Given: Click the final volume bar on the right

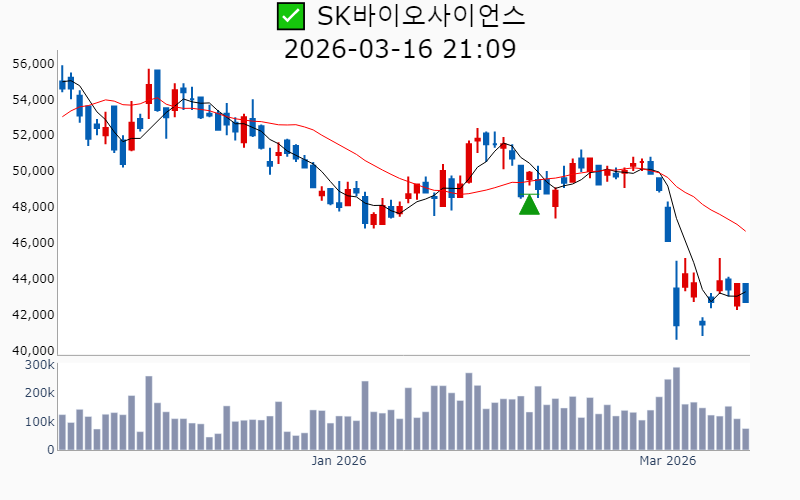Looking at the screenshot, I should (x=745, y=439).
